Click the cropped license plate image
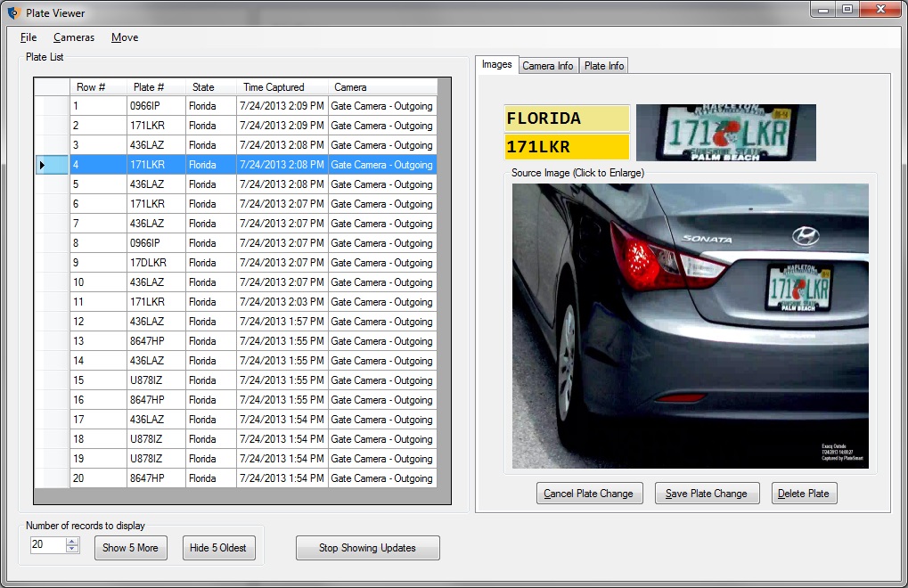 pyautogui.click(x=726, y=132)
